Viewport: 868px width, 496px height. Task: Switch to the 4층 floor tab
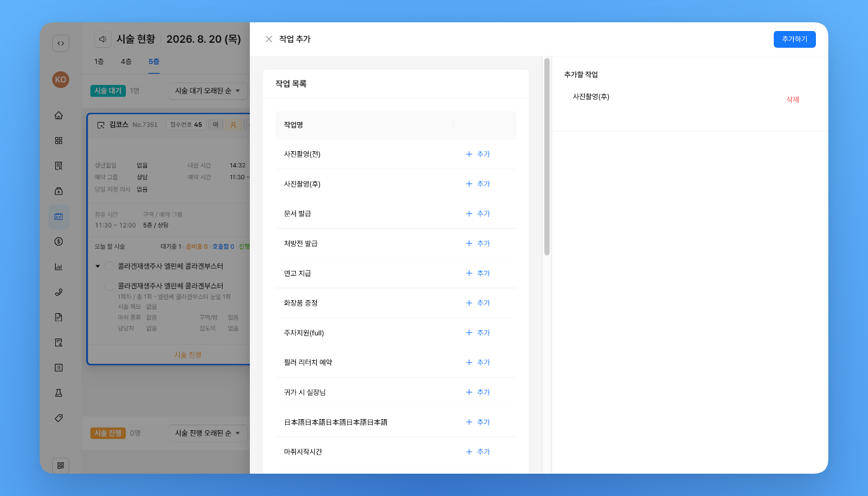click(126, 61)
